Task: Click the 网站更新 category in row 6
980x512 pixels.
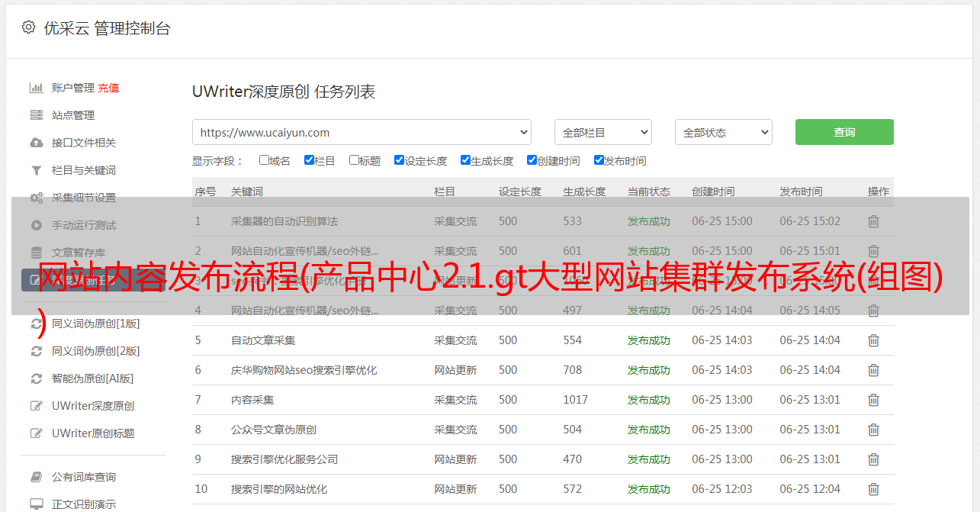Action: click(x=456, y=370)
